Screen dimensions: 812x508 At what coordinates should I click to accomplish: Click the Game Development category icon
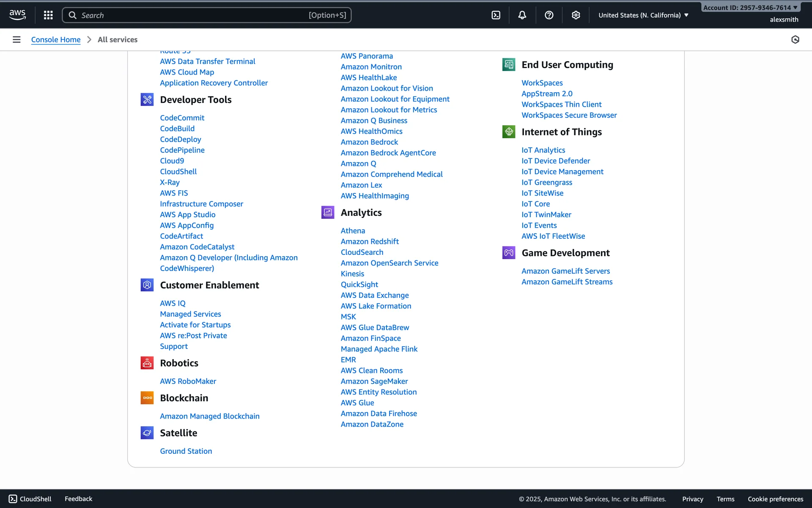[509, 253]
